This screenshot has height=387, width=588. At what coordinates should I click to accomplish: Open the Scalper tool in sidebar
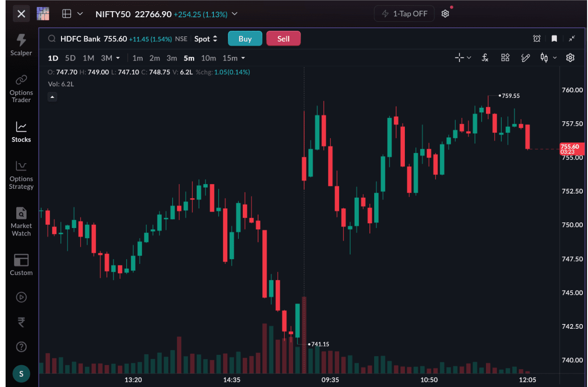(21, 45)
